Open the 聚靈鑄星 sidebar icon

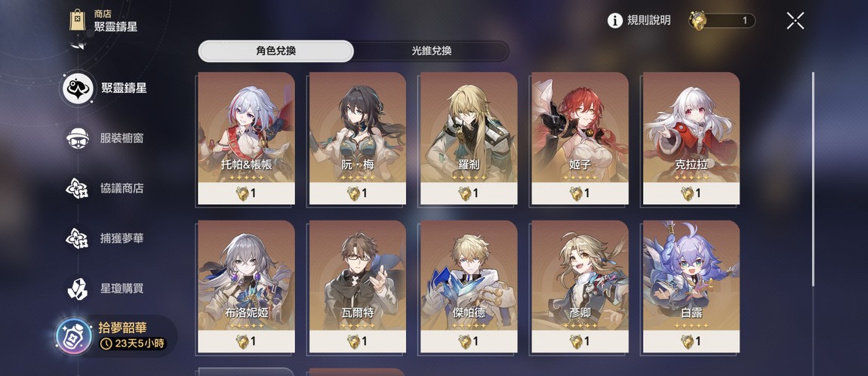coord(78,88)
